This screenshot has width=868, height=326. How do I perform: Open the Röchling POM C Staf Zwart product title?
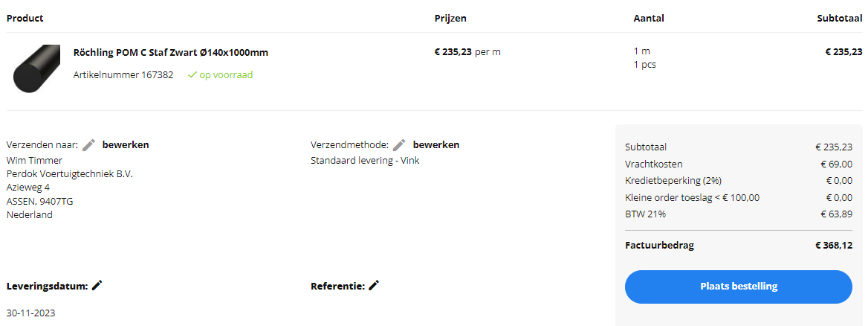pos(171,53)
